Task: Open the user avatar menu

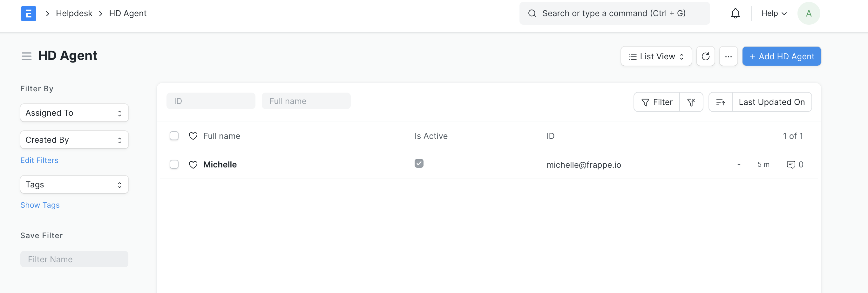Action: pos(809,13)
